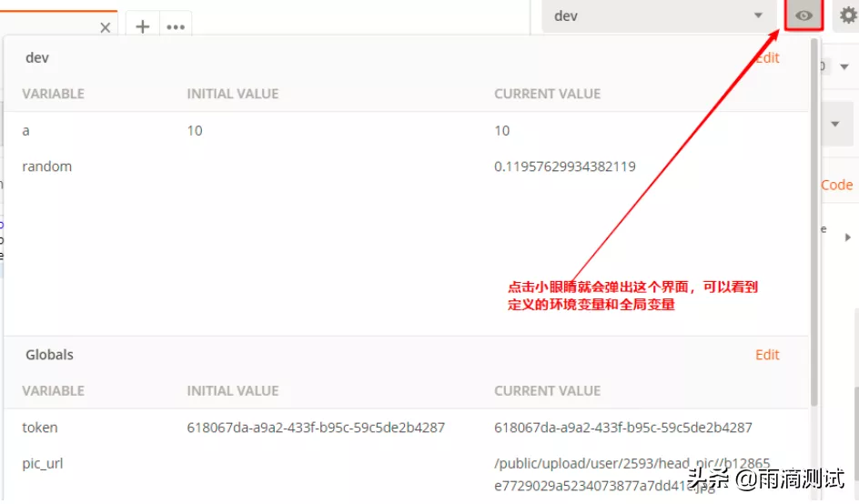859x504 pixels.
Task: Select variable a in dev environment
Action: pos(25,131)
